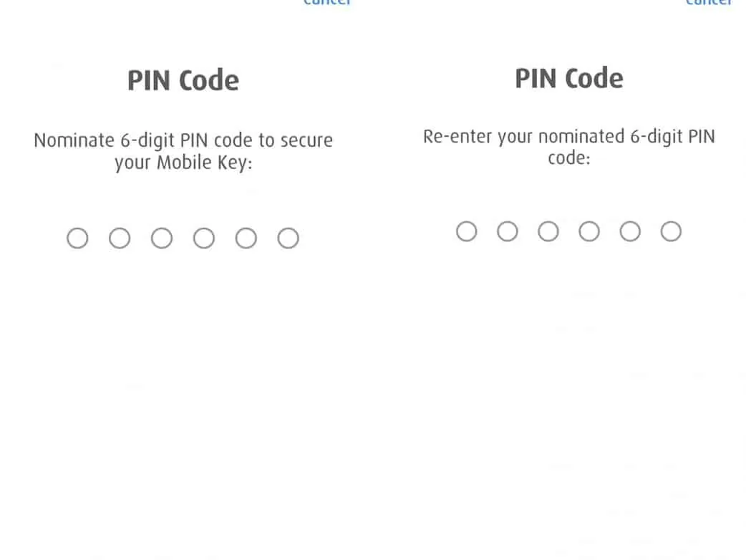Tap the first PIN circle on the Re-enter screen

pyautogui.click(x=466, y=231)
